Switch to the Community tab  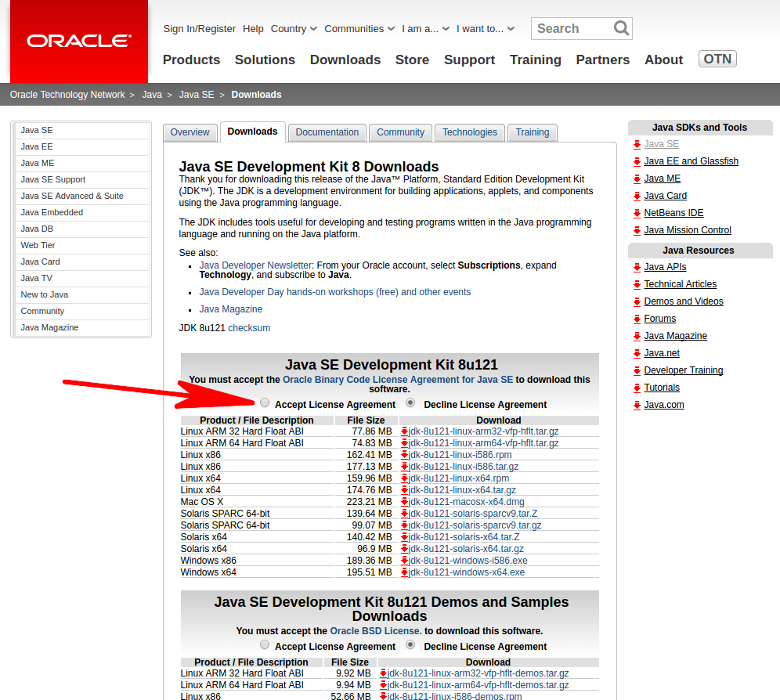click(x=400, y=132)
